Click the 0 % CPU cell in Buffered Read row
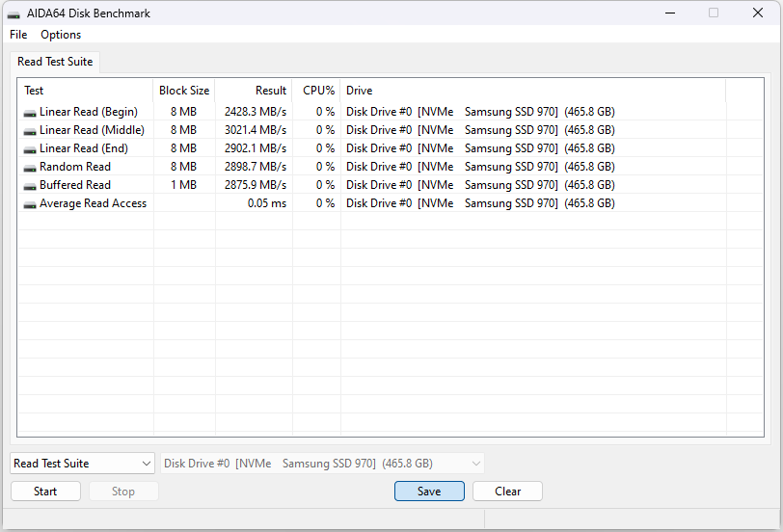The image size is (783, 532). point(325,185)
